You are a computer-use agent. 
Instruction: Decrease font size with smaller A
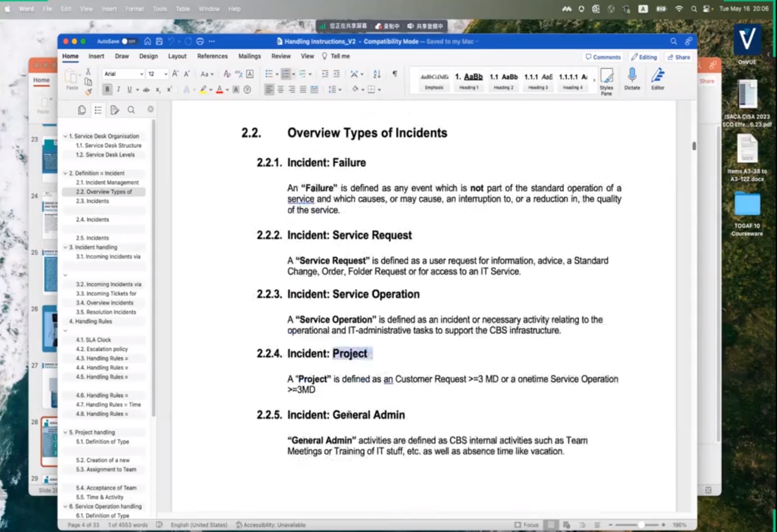[x=187, y=74]
